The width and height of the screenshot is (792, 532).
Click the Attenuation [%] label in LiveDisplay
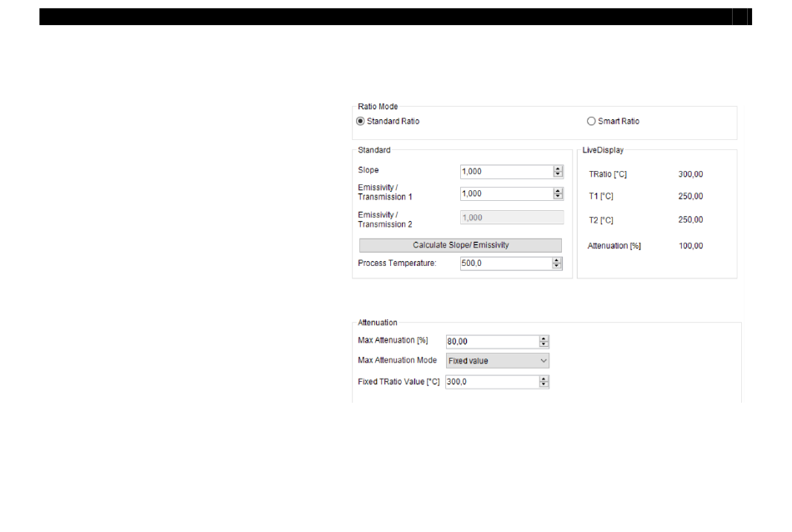[614, 246]
